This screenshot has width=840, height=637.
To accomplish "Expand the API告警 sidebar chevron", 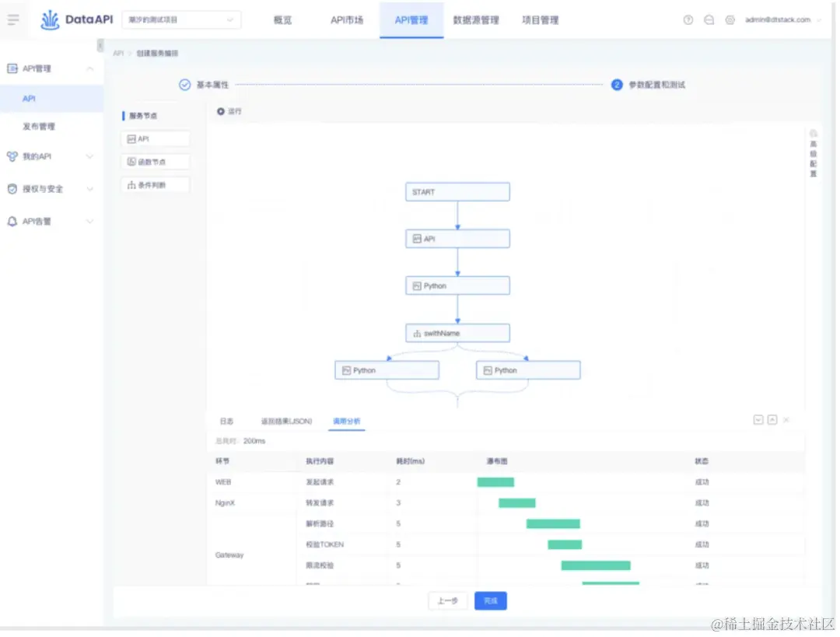I will (90, 222).
